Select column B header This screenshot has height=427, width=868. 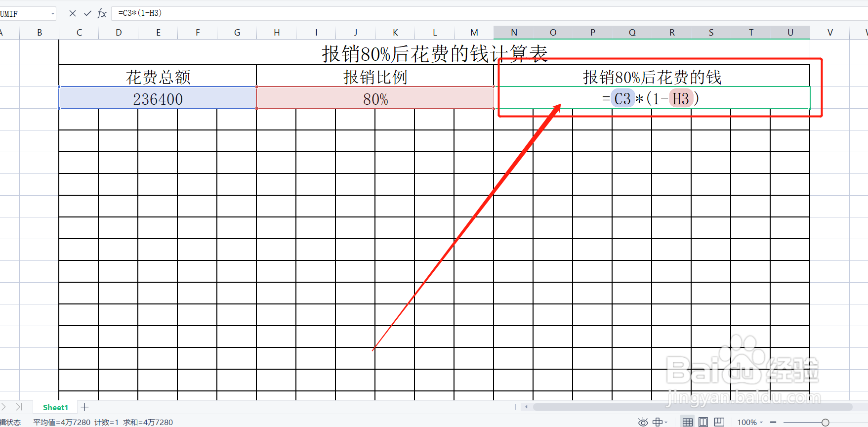coord(40,33)
